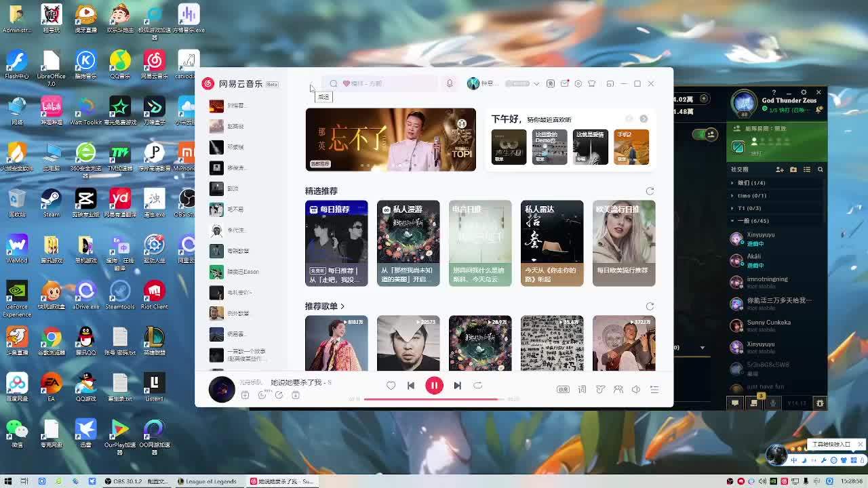Open the Riot Client desktop shortcut
Screen dimensions: 868x488
[155, 296]
